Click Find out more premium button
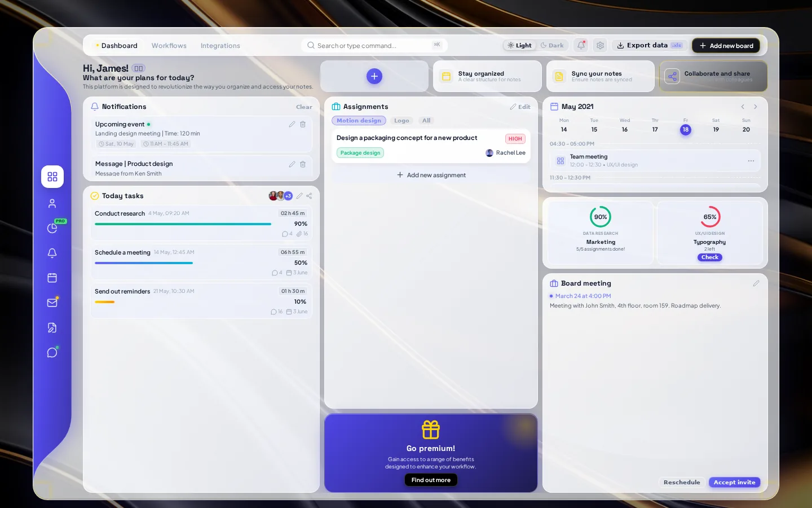Image resolution: width=812 pixels, height=508 pixels. click(x=431, y=480)
